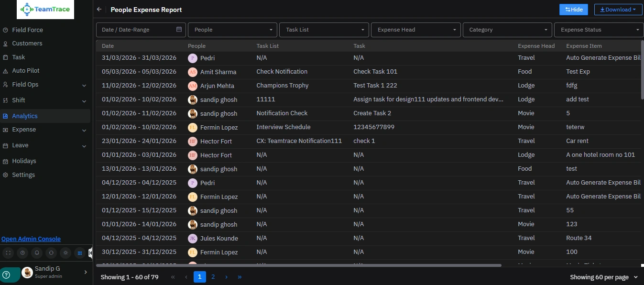
Task: Toggle the light theme sun icon
Action: click(65, 252)
